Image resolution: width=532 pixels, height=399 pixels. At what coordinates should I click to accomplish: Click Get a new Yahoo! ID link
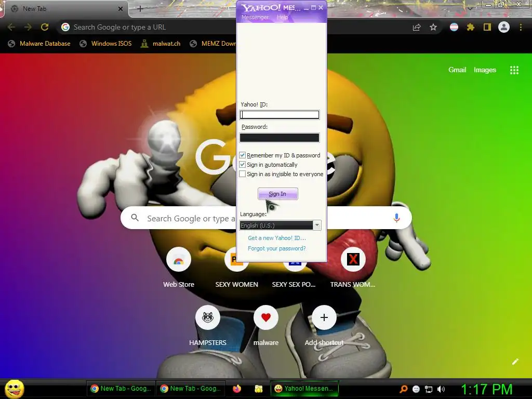(276, 238)
